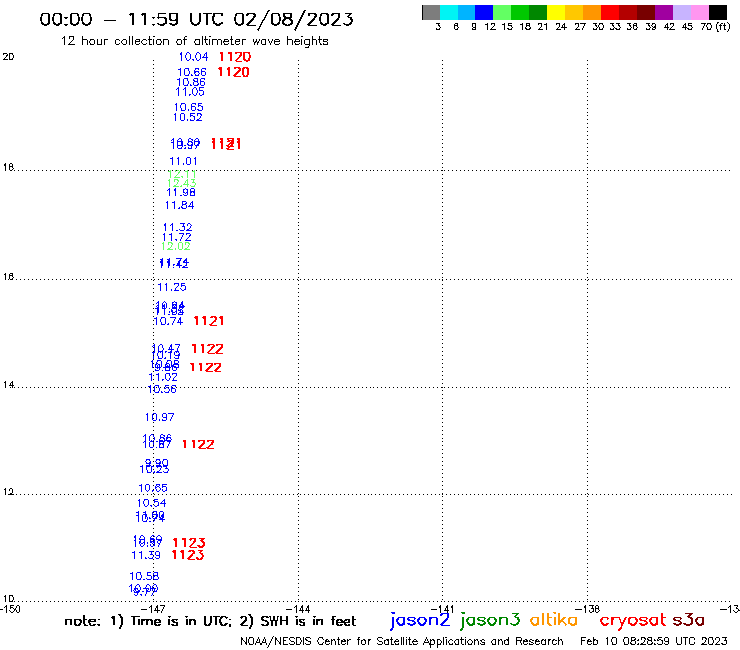Viewport: 740px width, 650px height.
Task: Click the latitude 14 axis label
Action: [8, 385]
